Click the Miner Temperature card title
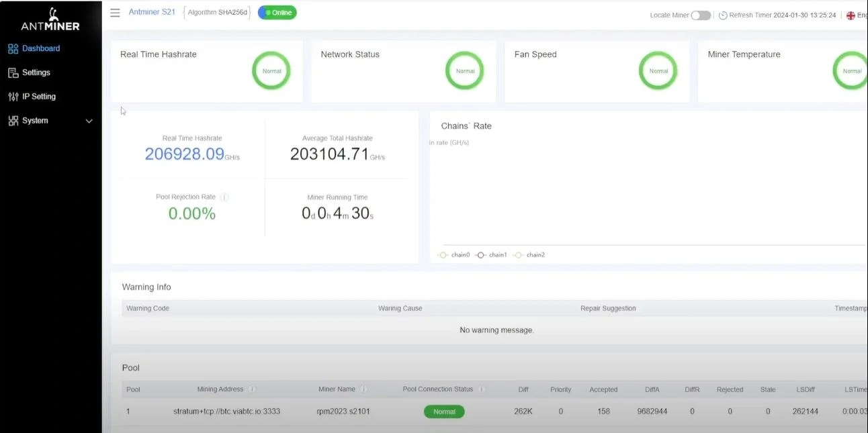 click(x=744, y=54)
